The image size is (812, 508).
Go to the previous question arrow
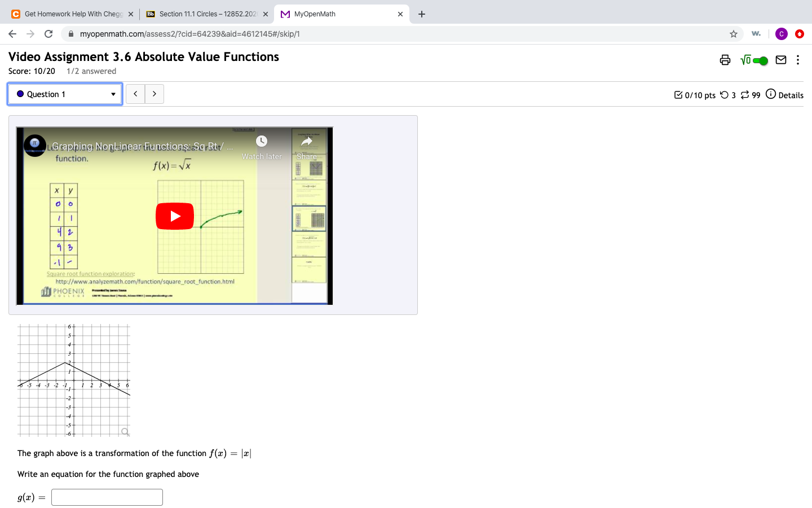[x=135, y=94]
